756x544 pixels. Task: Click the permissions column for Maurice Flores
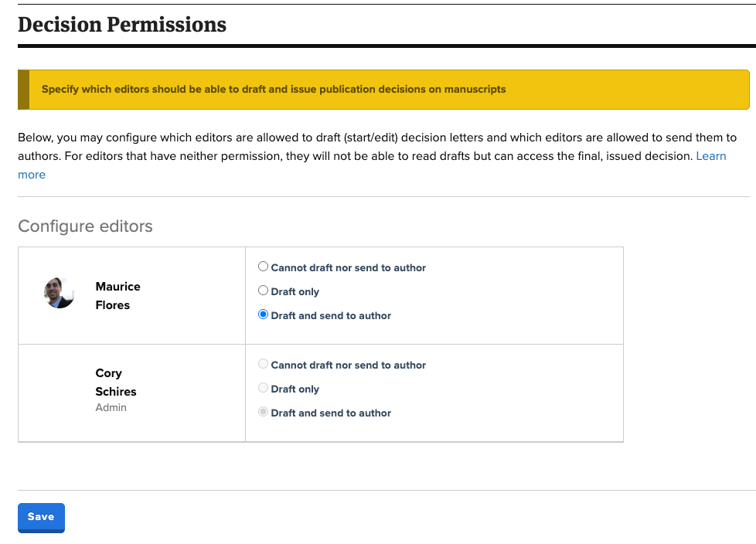(433, 295)
